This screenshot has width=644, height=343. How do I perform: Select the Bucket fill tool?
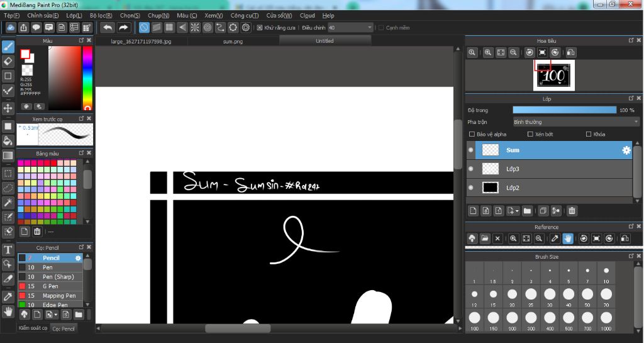point(8,141)
